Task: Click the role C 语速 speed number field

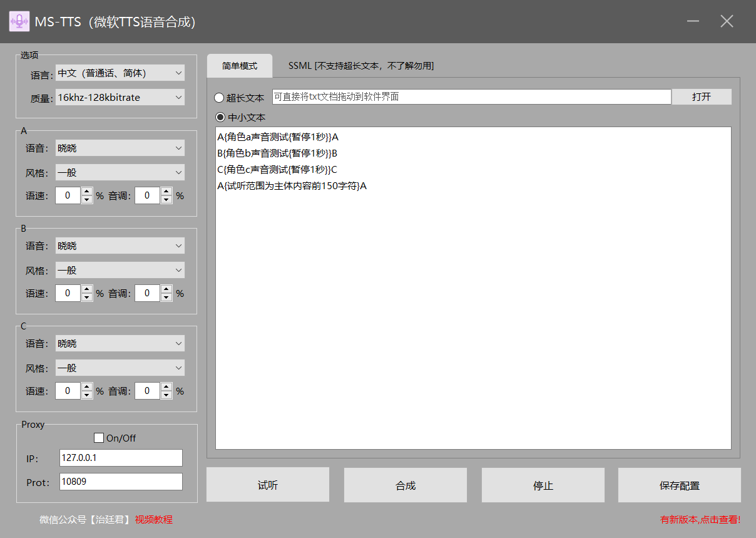Action: [68, 391]
